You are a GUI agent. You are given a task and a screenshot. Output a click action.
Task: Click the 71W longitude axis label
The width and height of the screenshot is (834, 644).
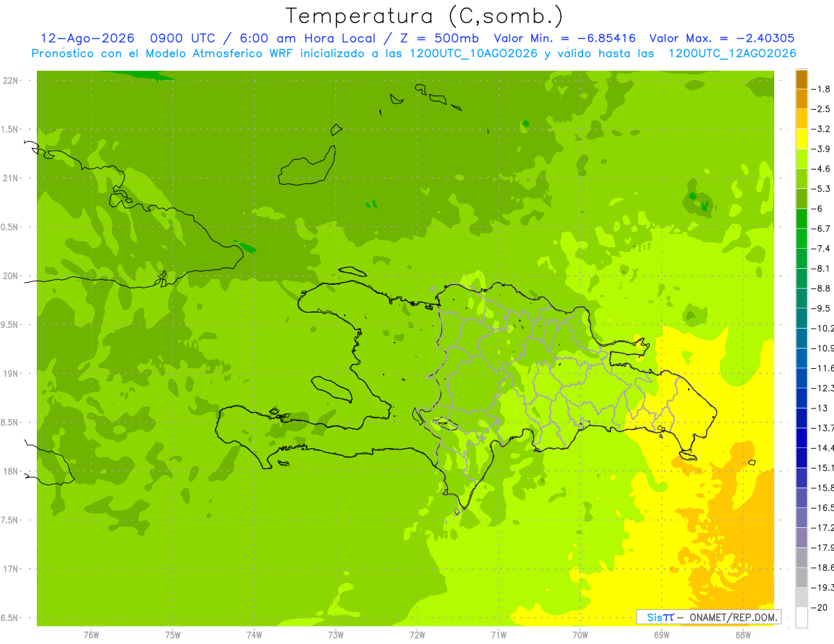pyautogui.click(x=498, y=634)
